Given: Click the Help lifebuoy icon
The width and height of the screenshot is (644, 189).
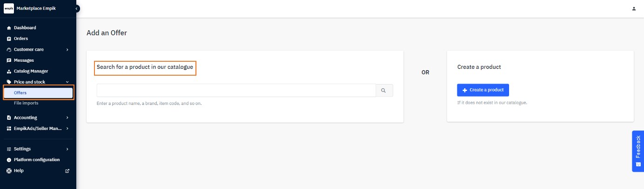Looking at the screenshot, I should pyautogui.click(x=9, y=171).
